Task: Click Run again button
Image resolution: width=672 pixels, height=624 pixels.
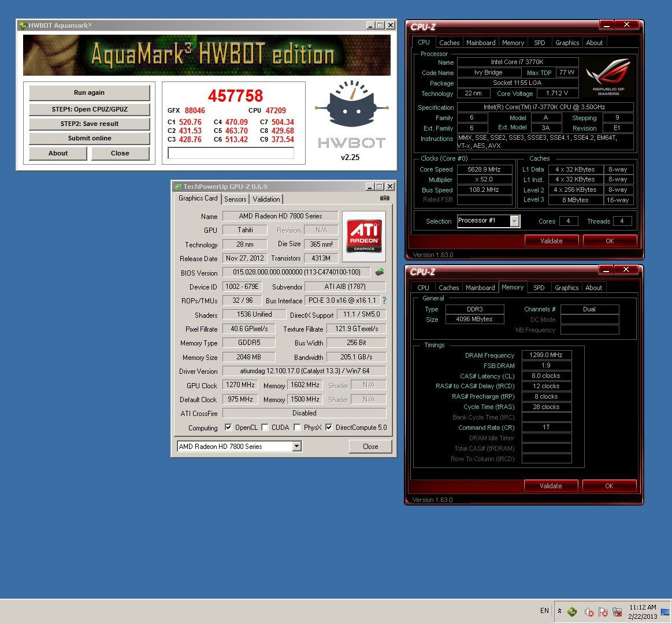Action: tap(89, 92)
